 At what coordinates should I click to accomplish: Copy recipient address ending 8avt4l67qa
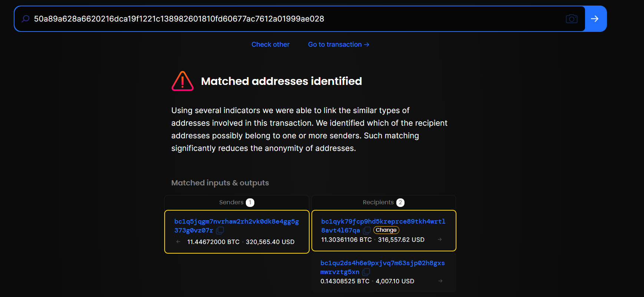tap(367, 230)
